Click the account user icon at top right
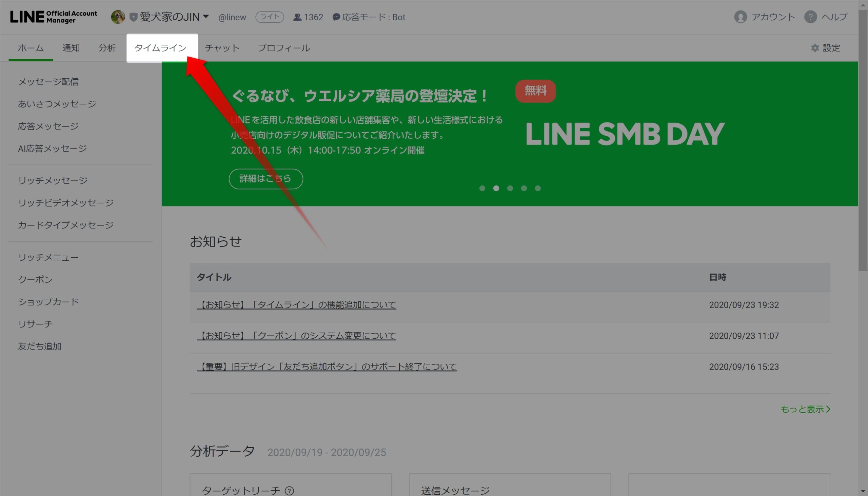The image size is (868, 496). (x=740, y=17)
